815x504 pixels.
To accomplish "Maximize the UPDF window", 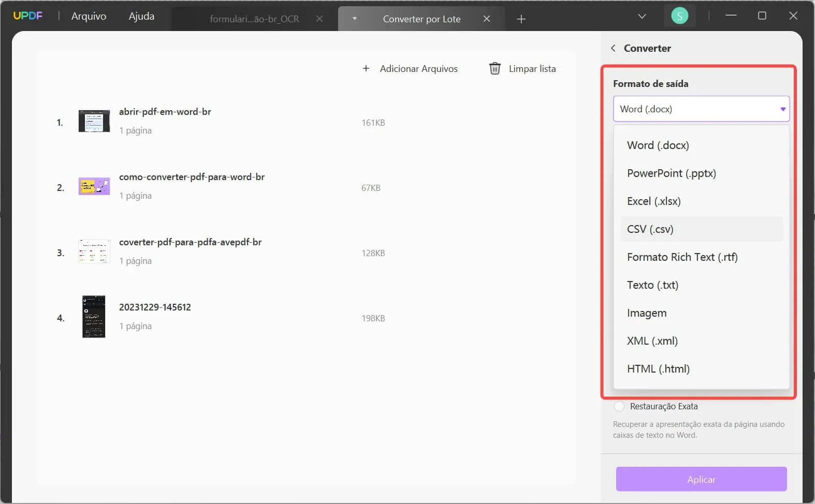I will 762,16.
